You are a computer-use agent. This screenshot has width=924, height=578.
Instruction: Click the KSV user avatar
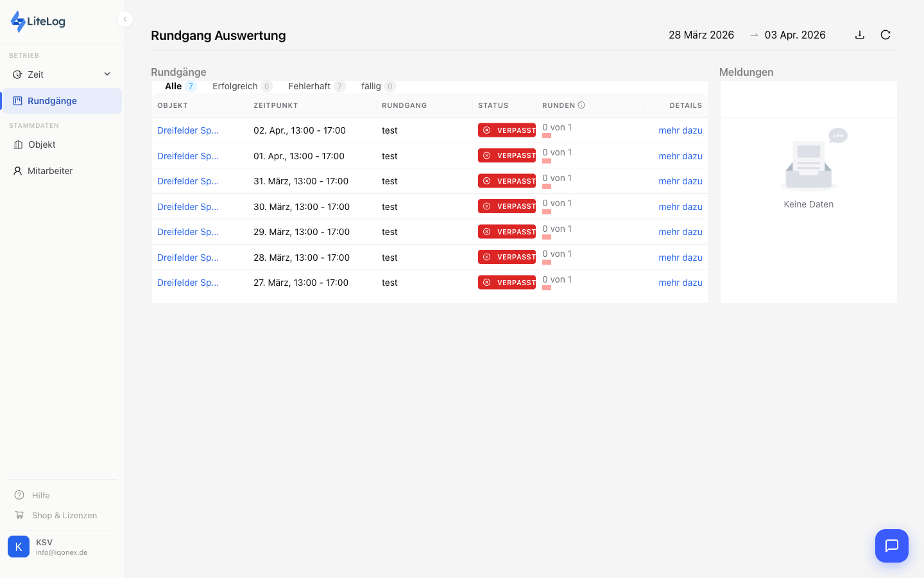[19, 547]
